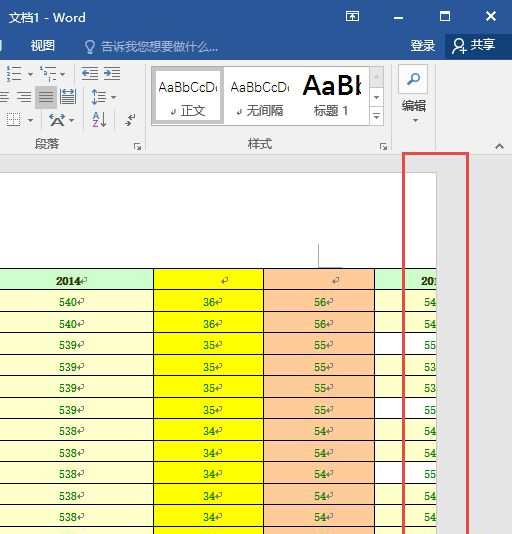Expand the numbering list dropdown arrow
The width and height of the screenshot is (512, 534).
pyautogui.click(x=30, y=74)
